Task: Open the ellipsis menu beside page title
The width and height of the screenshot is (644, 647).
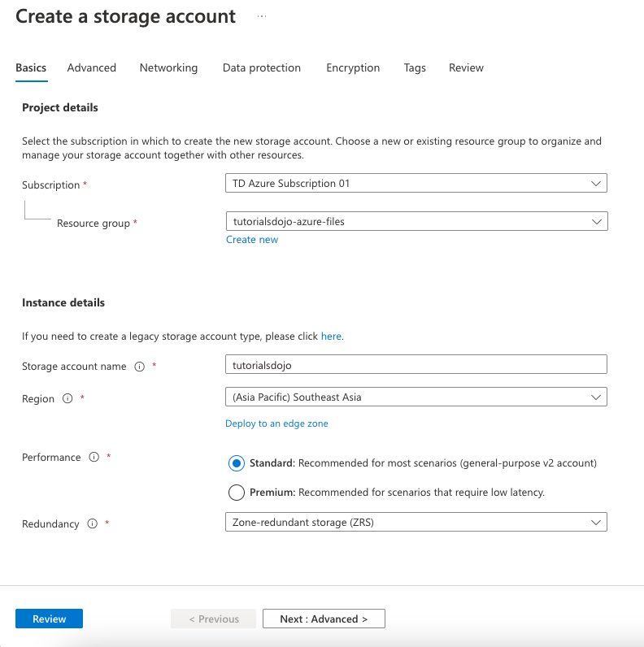Action: click(262, 16)
